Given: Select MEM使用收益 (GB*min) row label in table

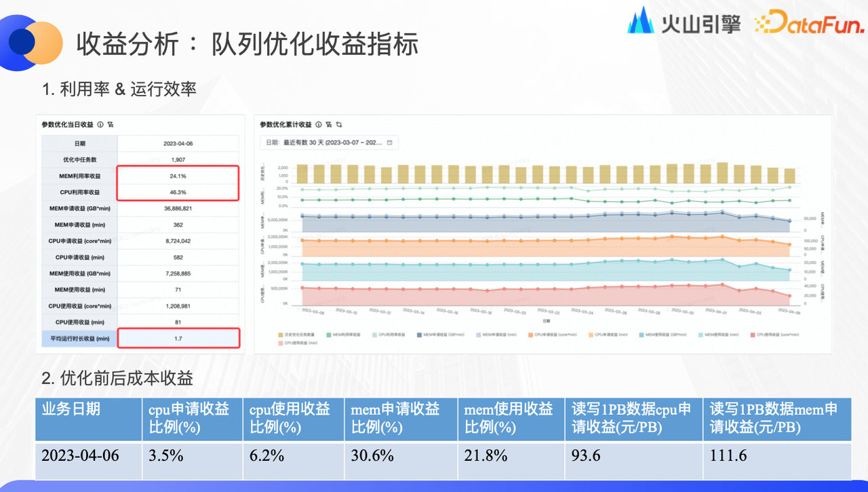Looking at the screenshot, I should (80, 273).
